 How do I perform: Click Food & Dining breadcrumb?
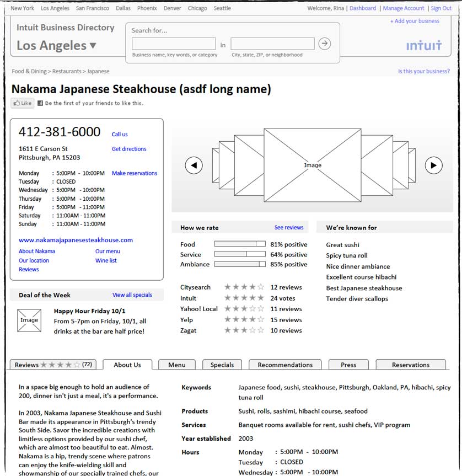point(29,71)
